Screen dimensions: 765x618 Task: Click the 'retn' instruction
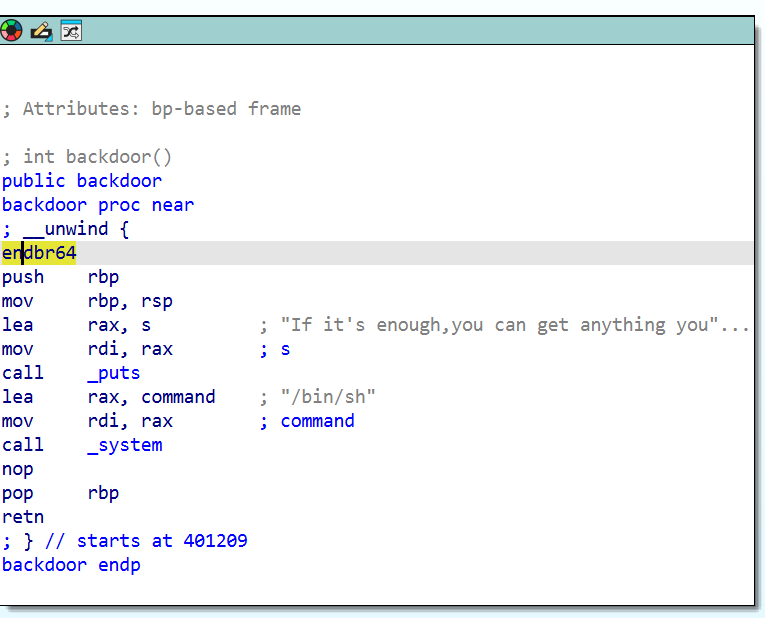(23, 517)
